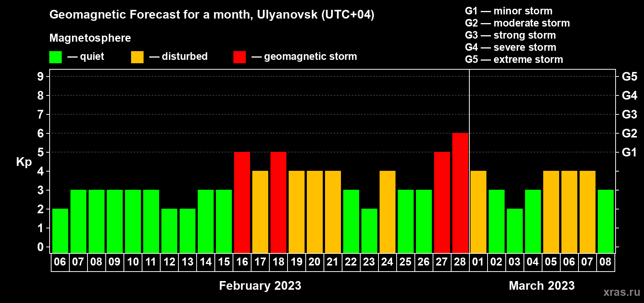The height and width of the screenshot is (303, 644).
Task: Click the G4 — severe storm legend line
Action: [511, 47]
